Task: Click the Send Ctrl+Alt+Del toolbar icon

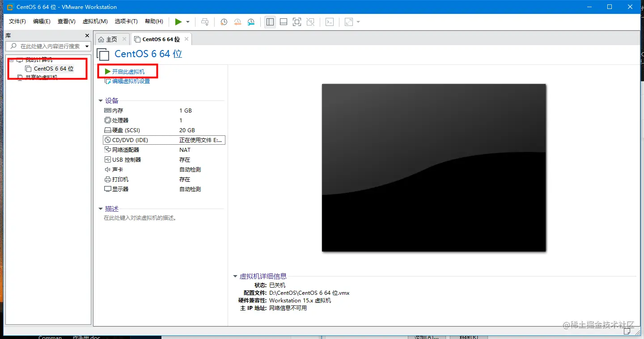Action: pyautogui.click(x=205, y=21)
